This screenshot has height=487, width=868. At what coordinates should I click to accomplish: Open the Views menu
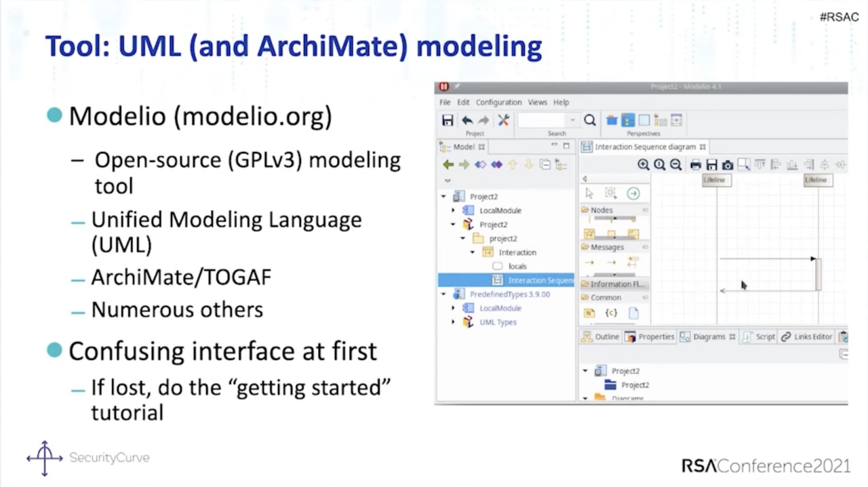(x=538, y=102)
